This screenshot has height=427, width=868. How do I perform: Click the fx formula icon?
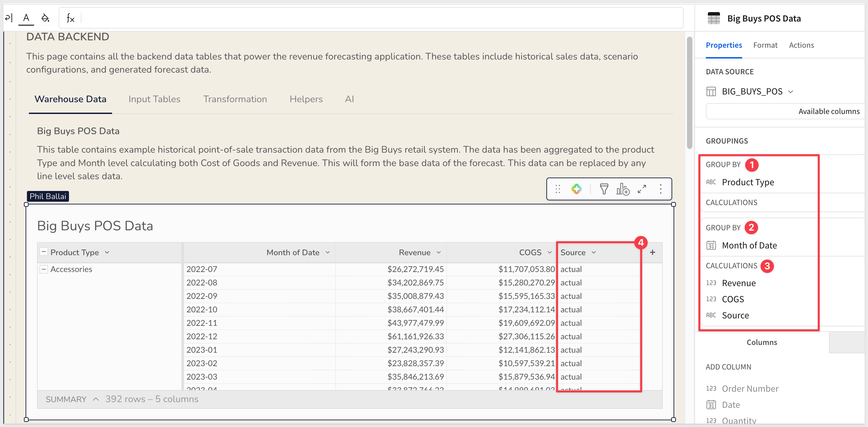[x=70, y=18]
